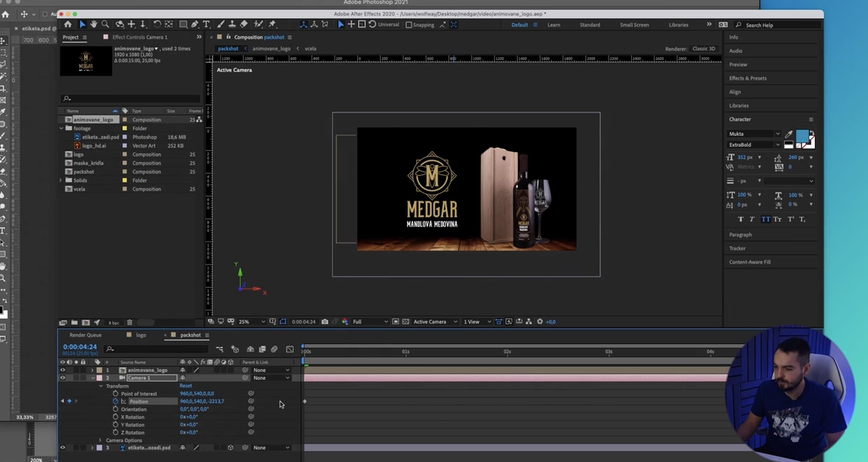Viewport: 868px width, 462px height.
Task: Expand the Solids folder
Action: pos(61,180)
